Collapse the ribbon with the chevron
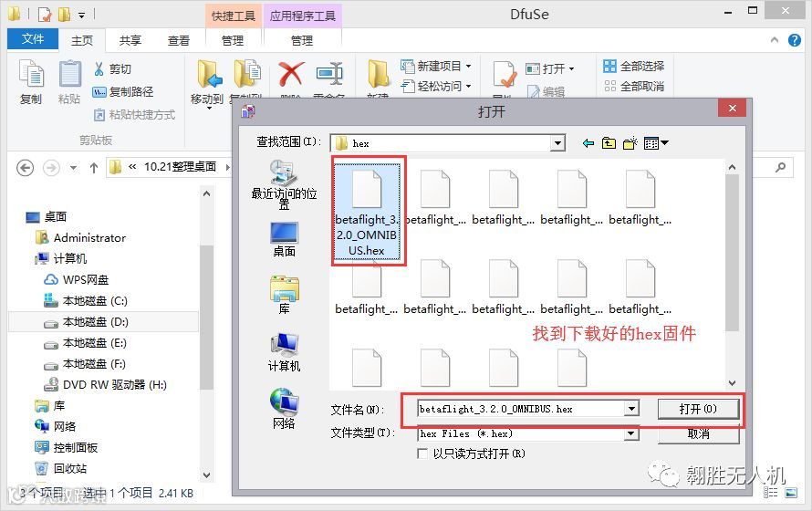Screen dimensions: 812x511 (775, 40)
